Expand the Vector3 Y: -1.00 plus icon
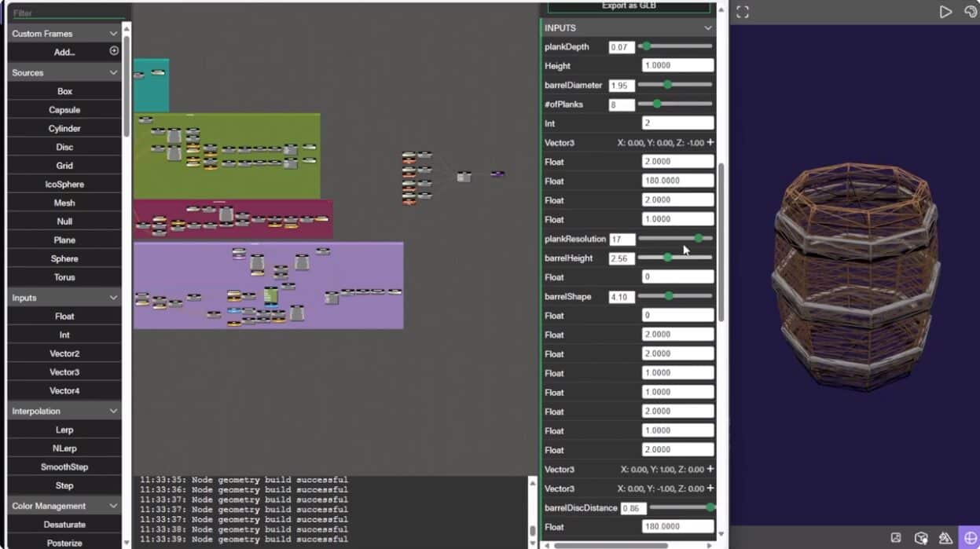980x549 pixels. pyautogui.click(x=710, y=489)
